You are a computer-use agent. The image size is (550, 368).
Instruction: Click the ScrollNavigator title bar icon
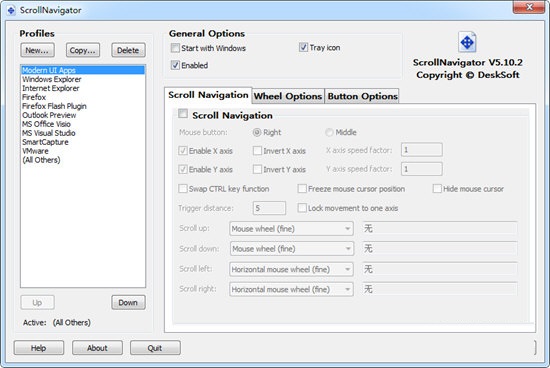tap(11, 10)
